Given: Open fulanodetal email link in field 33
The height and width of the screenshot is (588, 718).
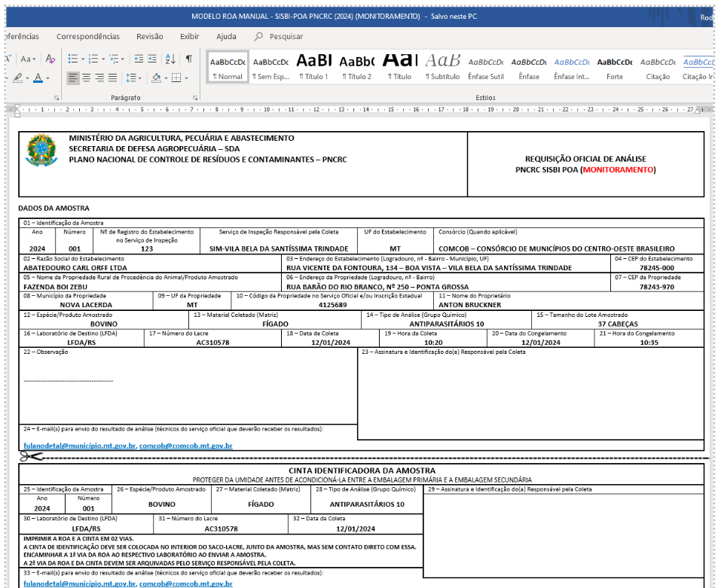Looking at the screenshot, I should [x=80, y=583].
